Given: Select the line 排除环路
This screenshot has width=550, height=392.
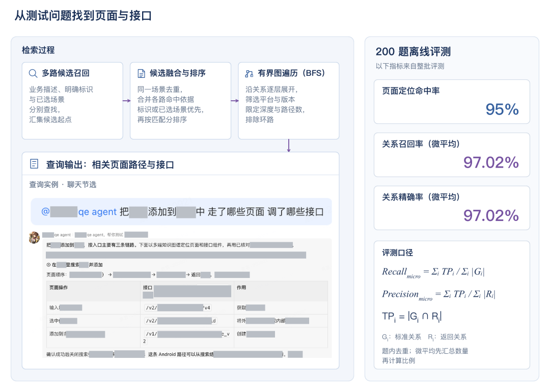Looking at the screenshot, I should (x=260, y=120).
